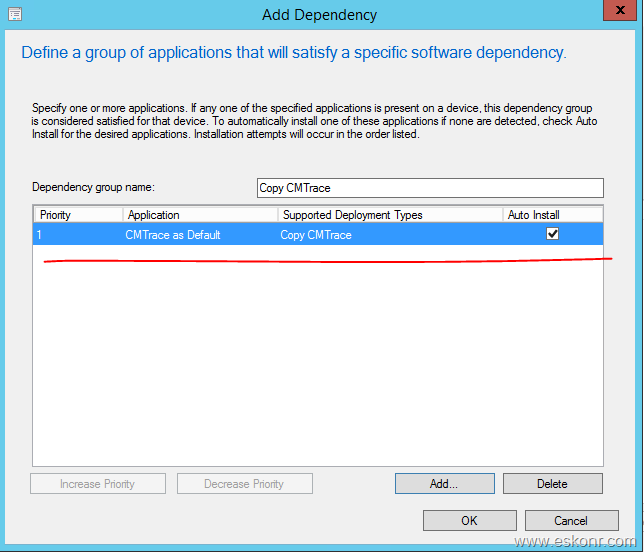644x552 pixels.
Task: Click the Decrease Priority button
Action: (244, 484)
